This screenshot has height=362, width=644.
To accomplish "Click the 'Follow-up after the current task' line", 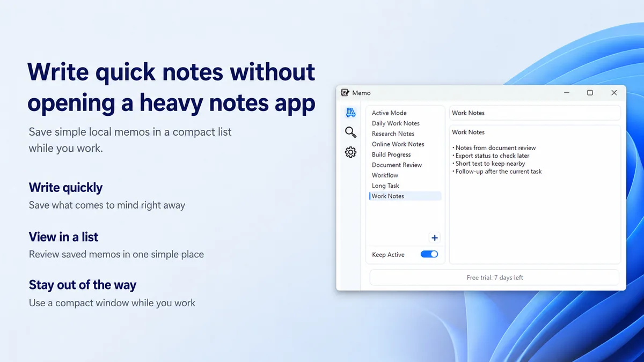I will [497, 172].
